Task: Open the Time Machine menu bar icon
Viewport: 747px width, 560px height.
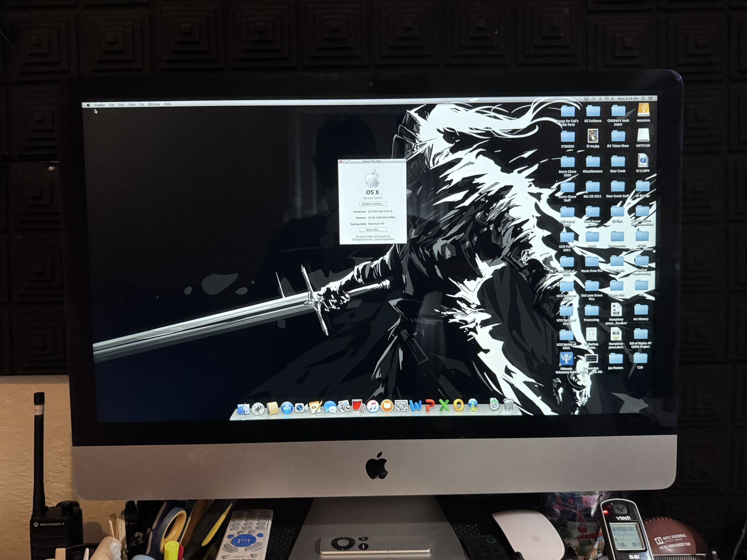Action: pos(594,99)
